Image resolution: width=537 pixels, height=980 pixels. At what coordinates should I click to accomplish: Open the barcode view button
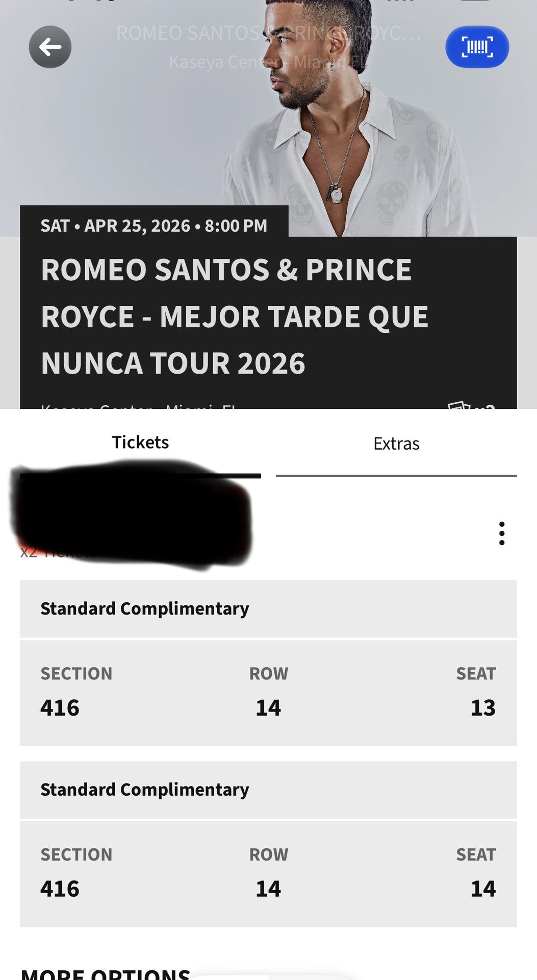(x=477, y=47)
